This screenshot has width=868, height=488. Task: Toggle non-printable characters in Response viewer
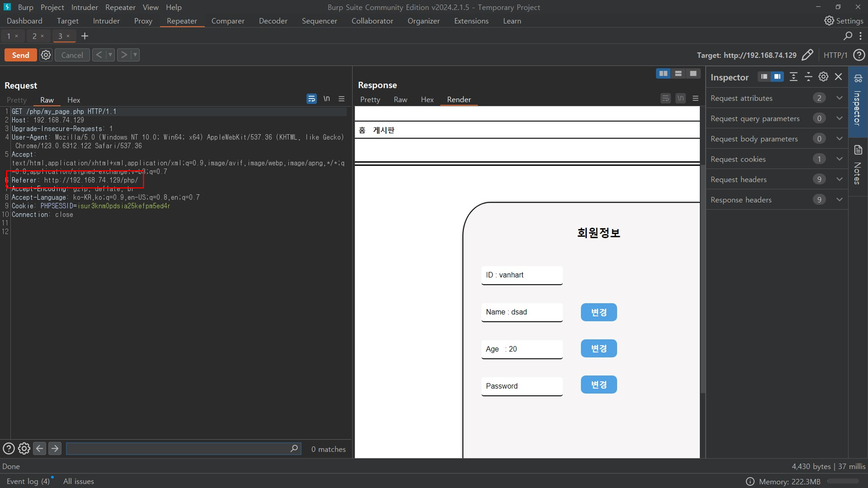point(681,98)
